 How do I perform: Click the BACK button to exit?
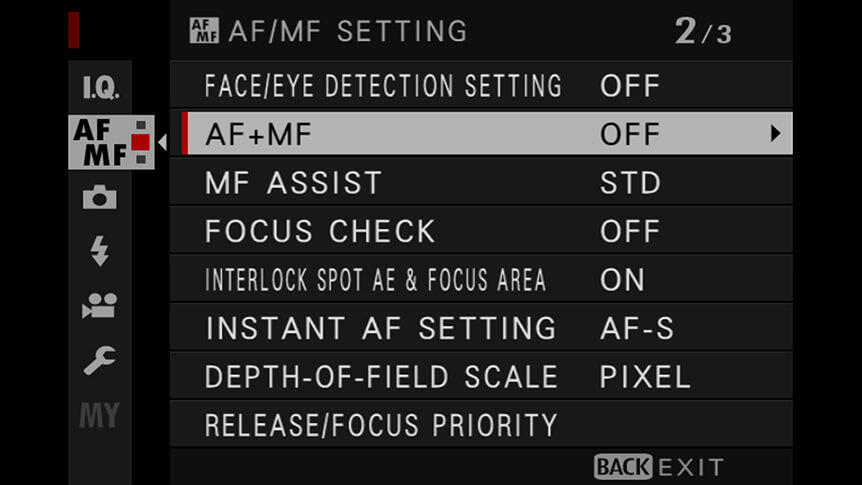coord(623,467)
